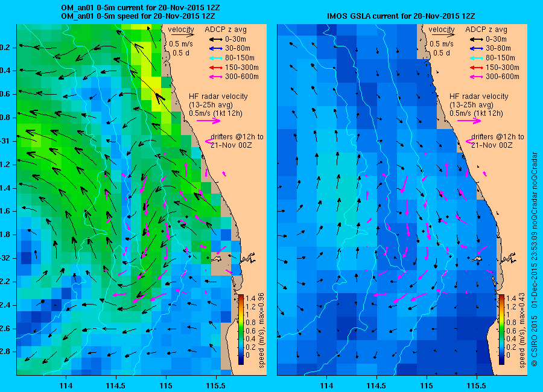Viewport: 543px width, 392px height.
Task: Click latitude label '-32' on the left axis
Action: [5, 258]
